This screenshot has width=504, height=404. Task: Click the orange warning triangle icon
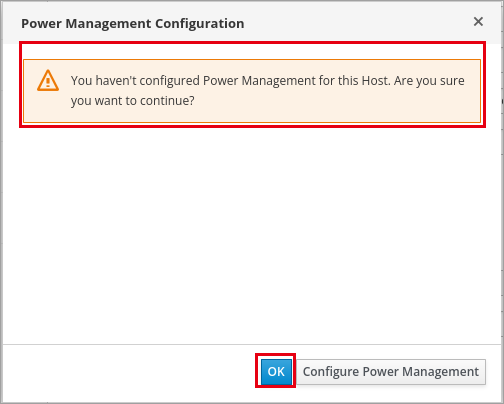[x=48, y=80]
